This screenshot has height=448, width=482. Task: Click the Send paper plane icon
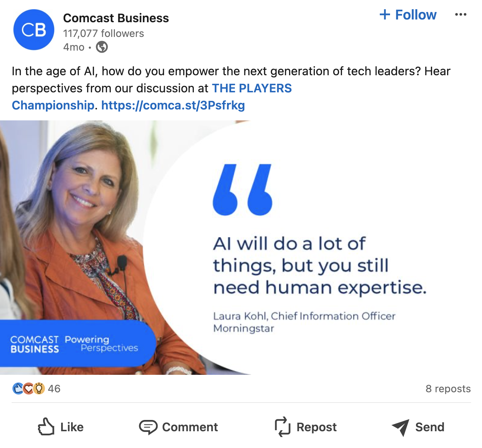pos(400,427)
